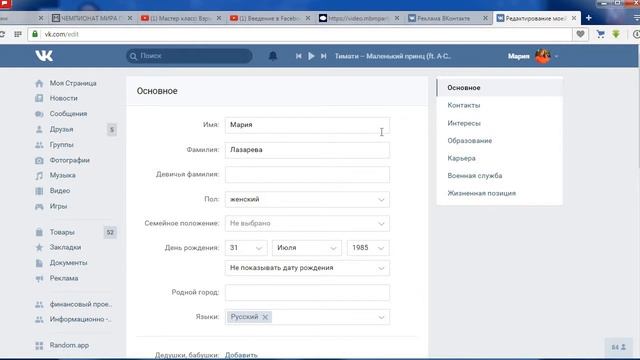Click the Закладки star icon
Viewport: 640px width, 360px height.
39,247
